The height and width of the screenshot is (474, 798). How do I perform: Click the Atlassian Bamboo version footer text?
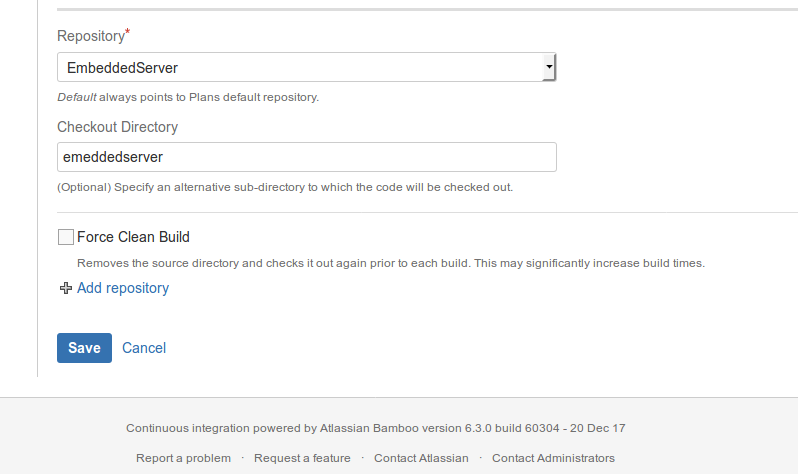coord(376,428)
